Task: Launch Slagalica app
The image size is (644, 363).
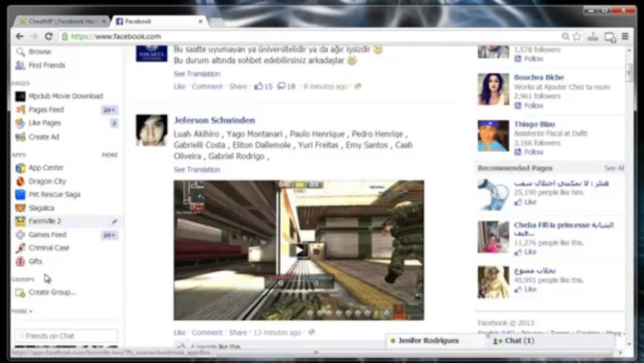Action: [41, 208]
